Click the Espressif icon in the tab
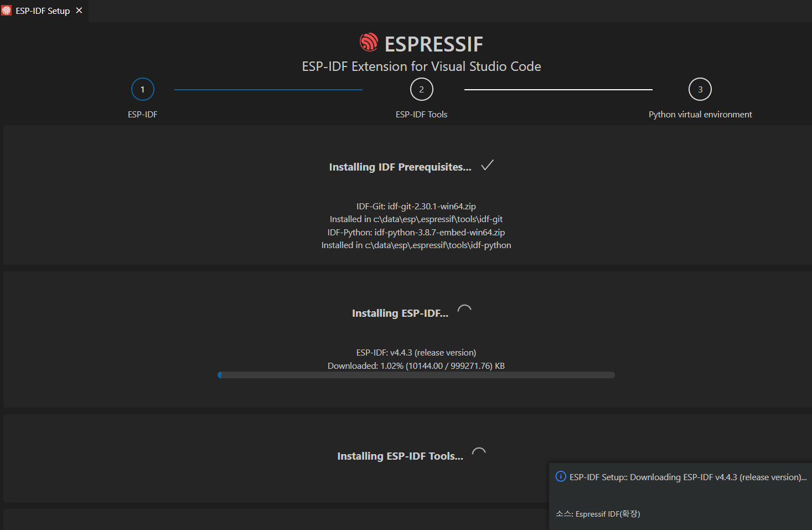Image resolution: width=812 pixels, height=530 pixels. pos(7,11)
